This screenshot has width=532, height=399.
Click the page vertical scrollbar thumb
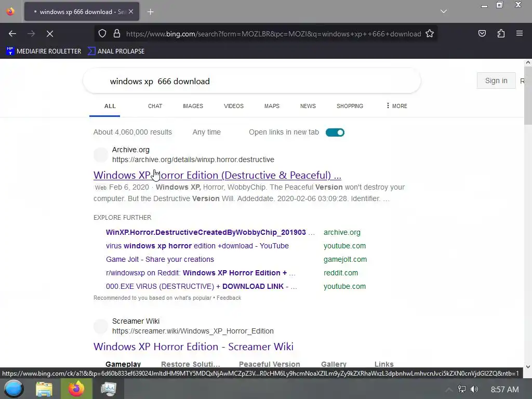click(x=528, y=96)
